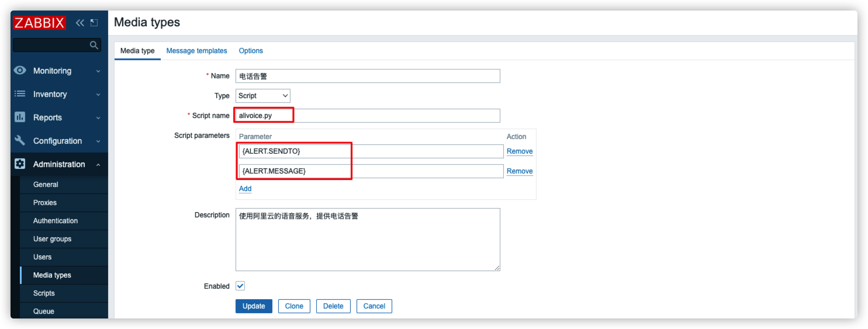Collapse the sidebar with double-chevron icon
Viewport: 868px width, 329px height.
tap(80, 23)
